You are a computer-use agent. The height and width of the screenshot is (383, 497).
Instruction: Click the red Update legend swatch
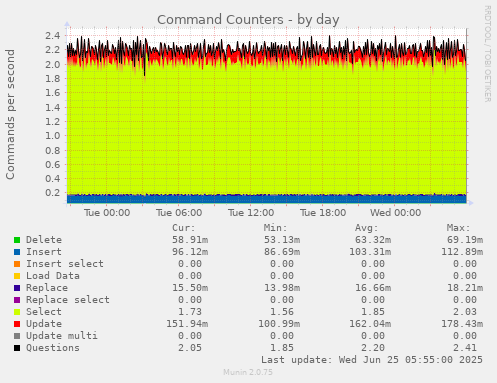pos(17,324)
